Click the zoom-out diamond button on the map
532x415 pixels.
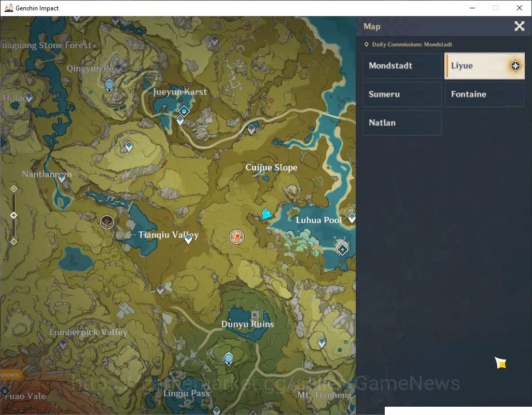pyautogui.click(x=13, y=242)
